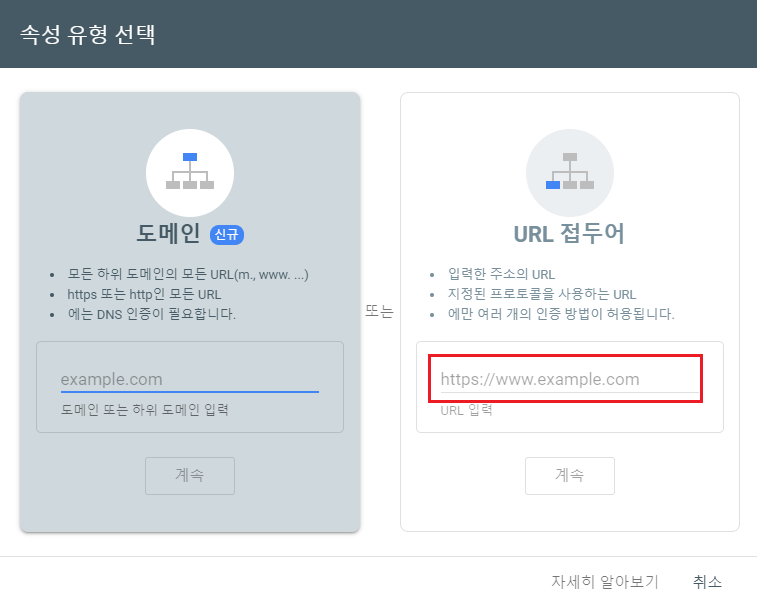The height and width of the screenshot is (600, 757).
Task: Click text '에만 여러 개의 인증 방법이 허용됩니다.'
Action: (x=561, y=314)
